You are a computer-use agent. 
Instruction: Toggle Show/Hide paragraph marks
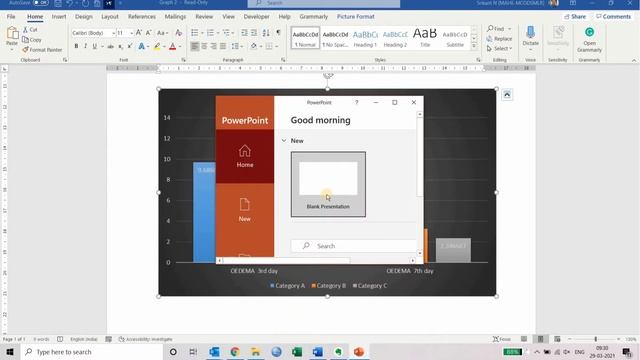278,33
